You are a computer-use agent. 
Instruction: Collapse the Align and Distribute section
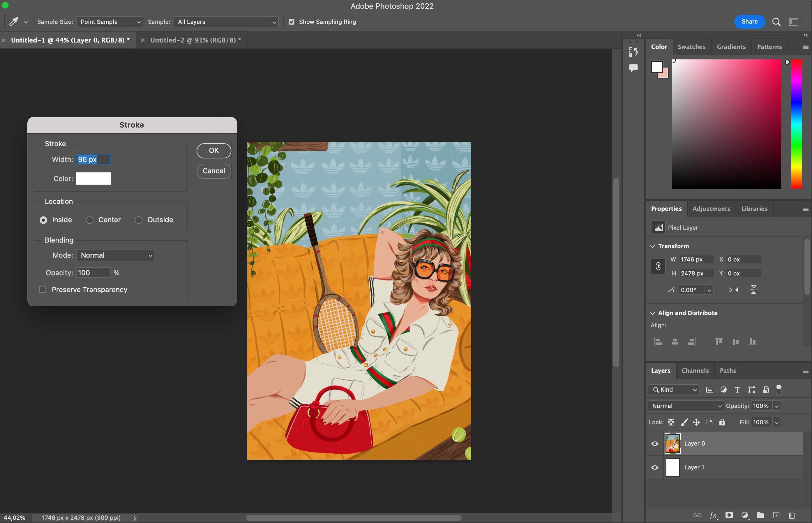[652, 313]
